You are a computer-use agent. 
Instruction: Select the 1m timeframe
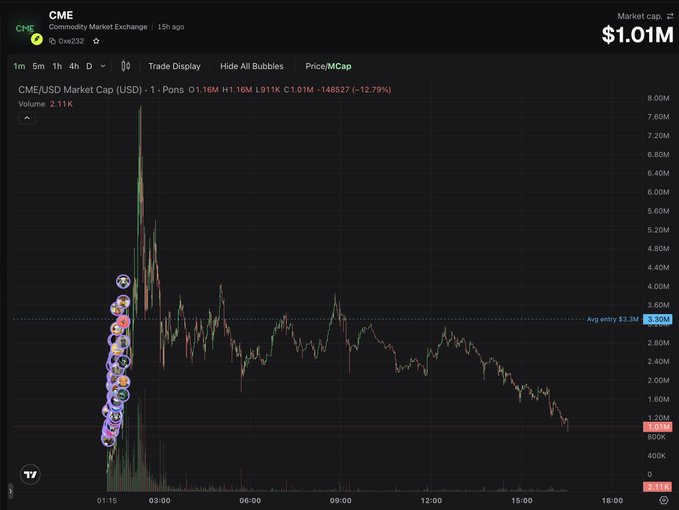pos(19,66)
